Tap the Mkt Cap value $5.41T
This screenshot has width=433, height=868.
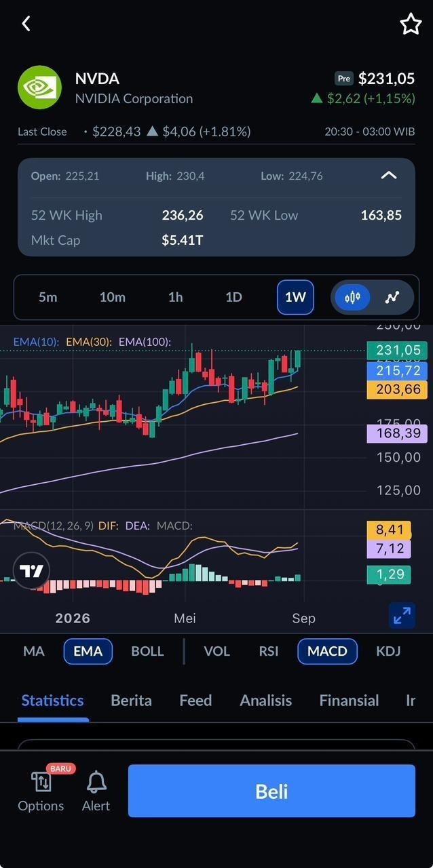pyautogui.click(x=182, y=240)
